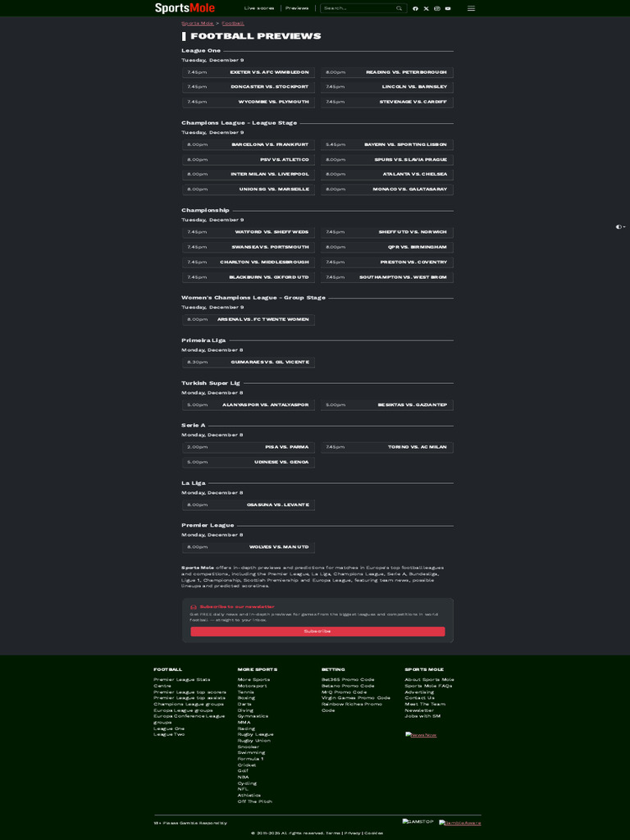Open Swansea vs. Portsmouth preview
This screenshot has width=630, height=840.
coord(249,248)
